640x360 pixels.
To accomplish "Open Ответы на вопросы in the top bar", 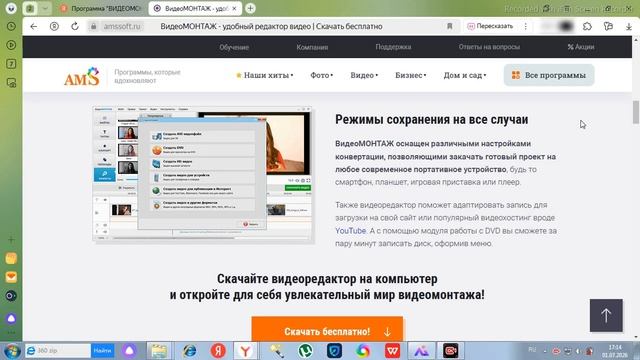I will point(489,47).
